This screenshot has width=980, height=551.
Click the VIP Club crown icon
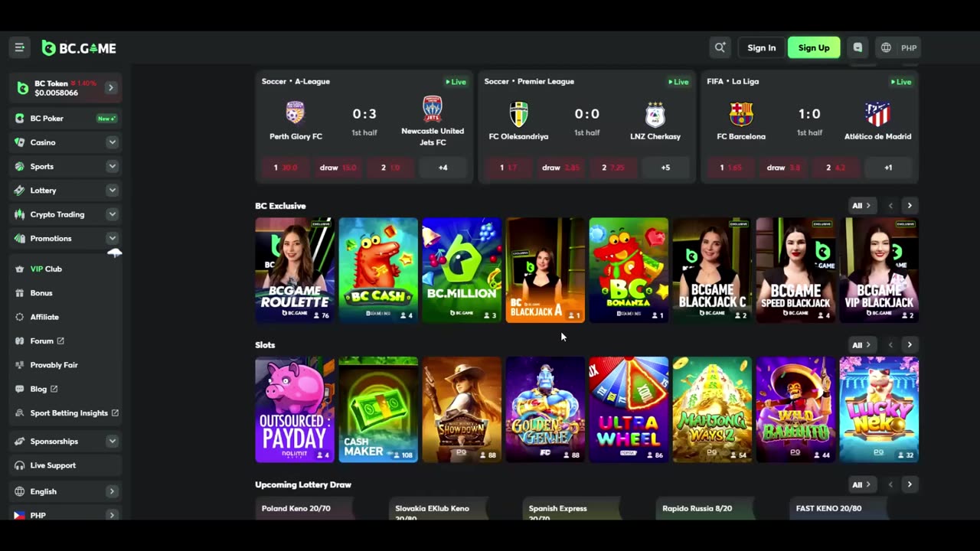click(x=20, y=269)
